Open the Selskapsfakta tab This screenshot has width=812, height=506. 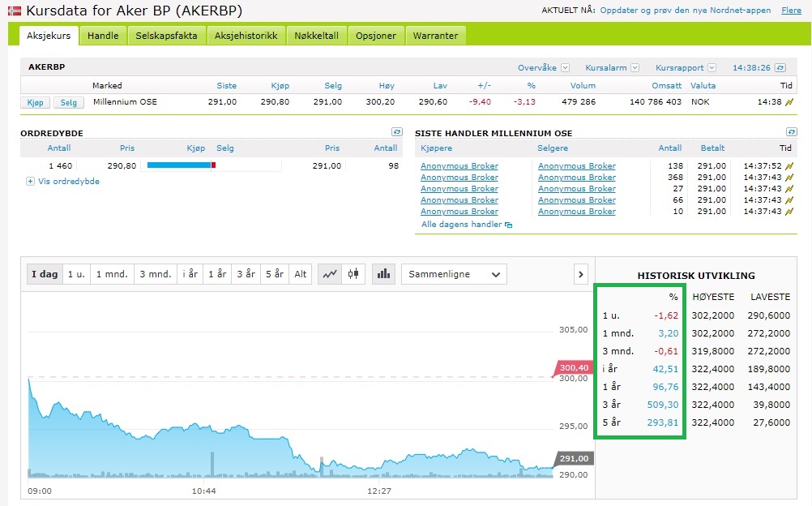point(166,36)
